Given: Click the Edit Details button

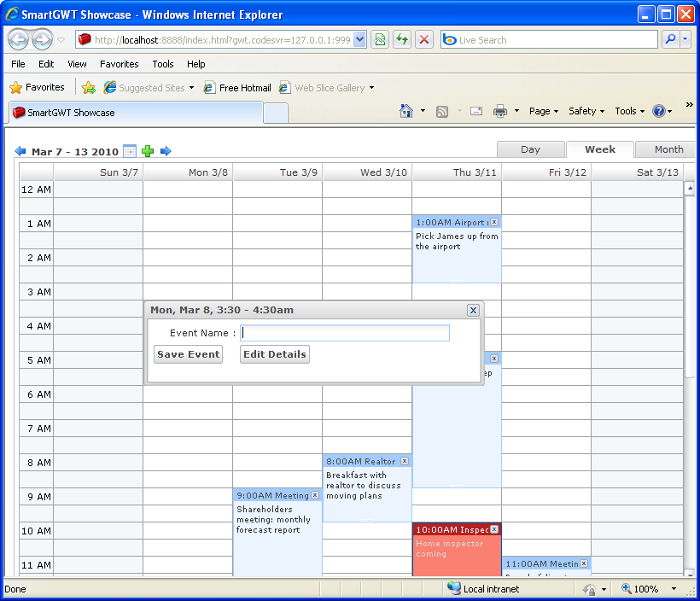Looking at the screenshot, I should (x=275, y=354).
